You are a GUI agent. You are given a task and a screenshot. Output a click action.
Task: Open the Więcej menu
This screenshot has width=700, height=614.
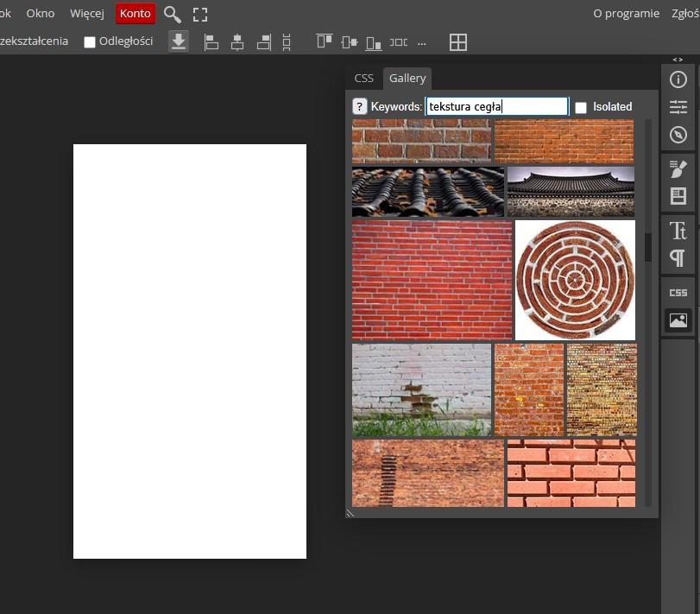click(x=87, y=14)
